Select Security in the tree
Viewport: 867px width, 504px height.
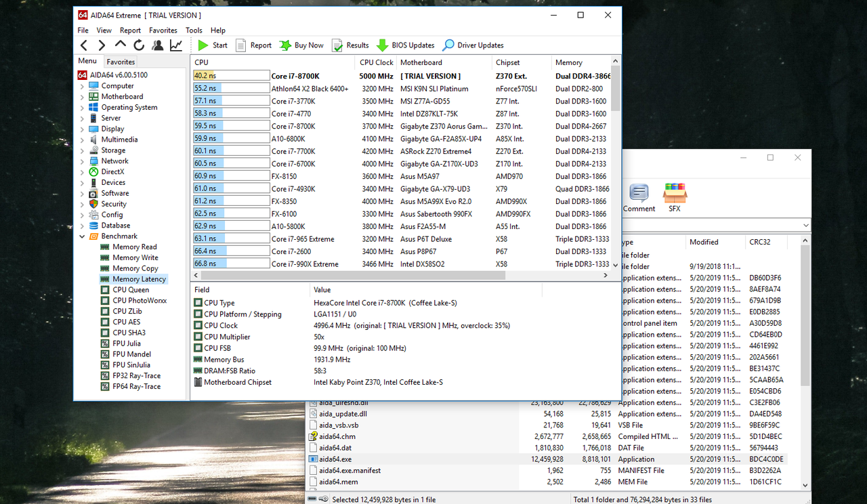point(114,204)
